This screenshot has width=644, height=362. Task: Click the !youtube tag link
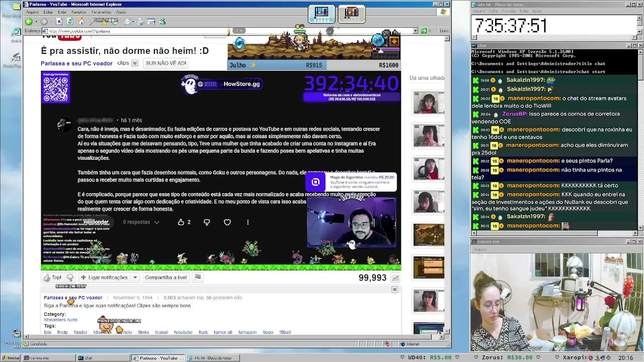183,332
